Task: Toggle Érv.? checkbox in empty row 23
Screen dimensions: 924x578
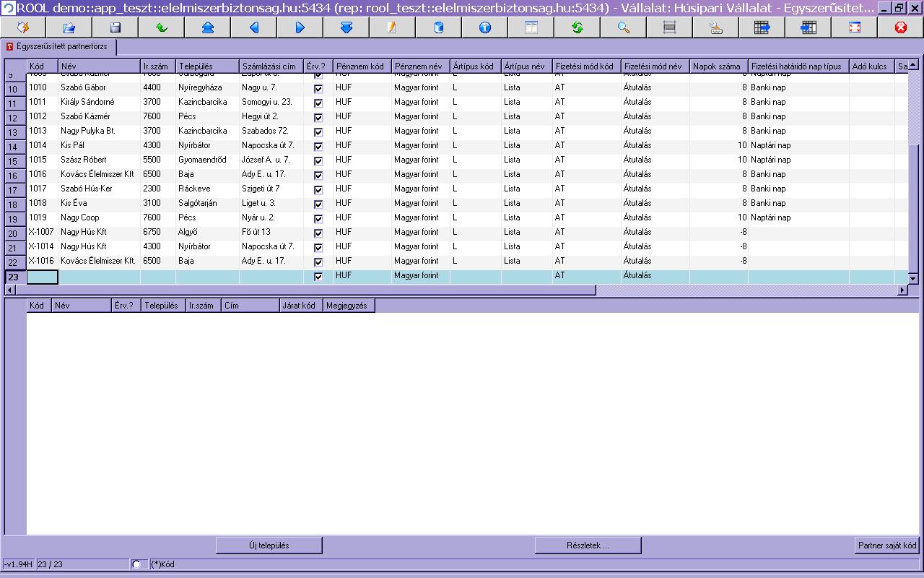Action: (x=318, y=276)
